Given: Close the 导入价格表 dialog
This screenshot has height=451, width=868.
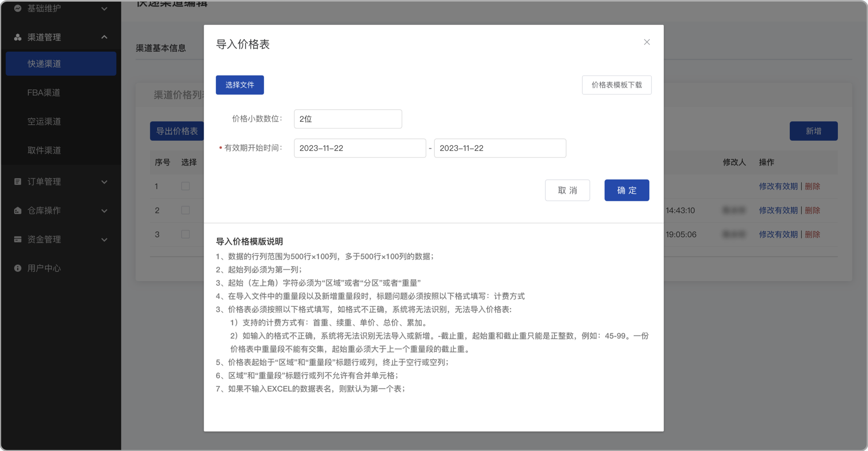Looking at the screenshot, I should pos(647,42).
